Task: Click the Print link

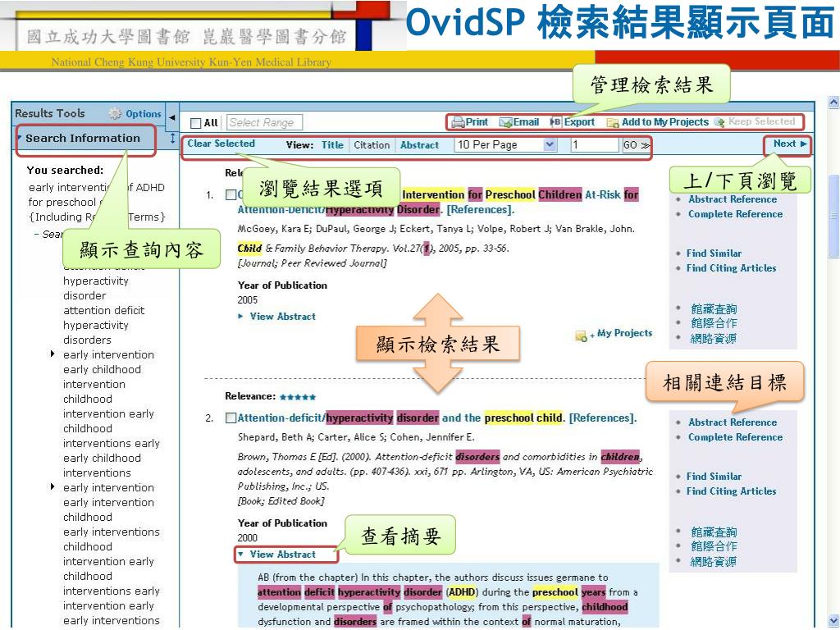Action: click(x=477, y=121)
